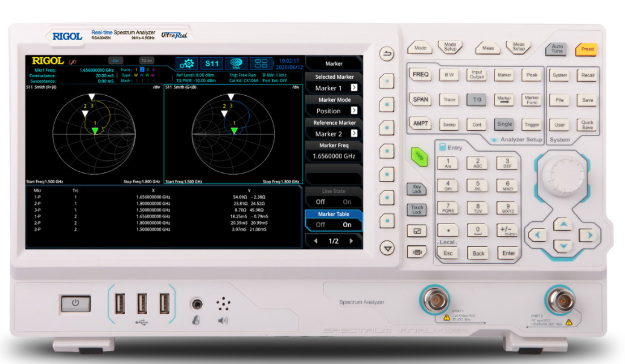Viewport: 625px width, 364px height.
Task: Select the S11 measurement icon
Action: click(212, 64)
